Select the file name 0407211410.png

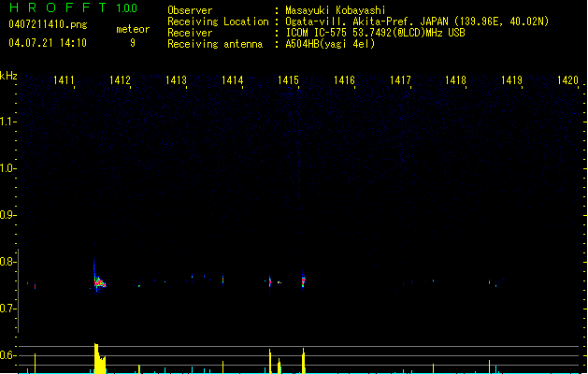tap(48, 25)
